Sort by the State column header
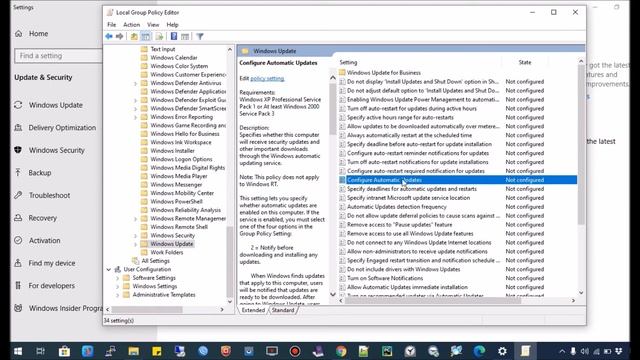 tap(524, 62)
